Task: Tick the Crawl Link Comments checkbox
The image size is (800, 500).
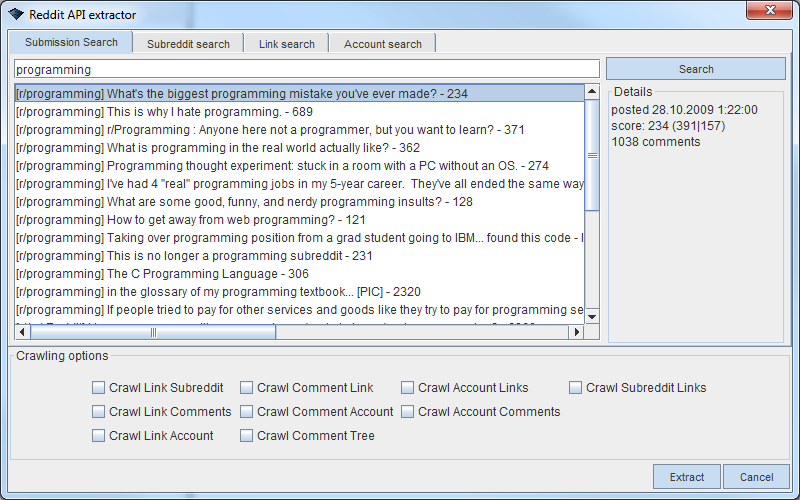Action: [x=98, y=412]
